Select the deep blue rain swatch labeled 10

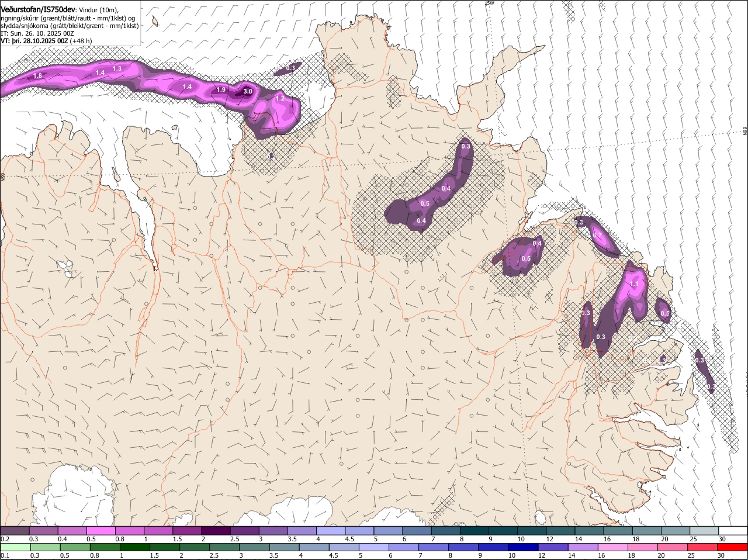tap(524, 547)
